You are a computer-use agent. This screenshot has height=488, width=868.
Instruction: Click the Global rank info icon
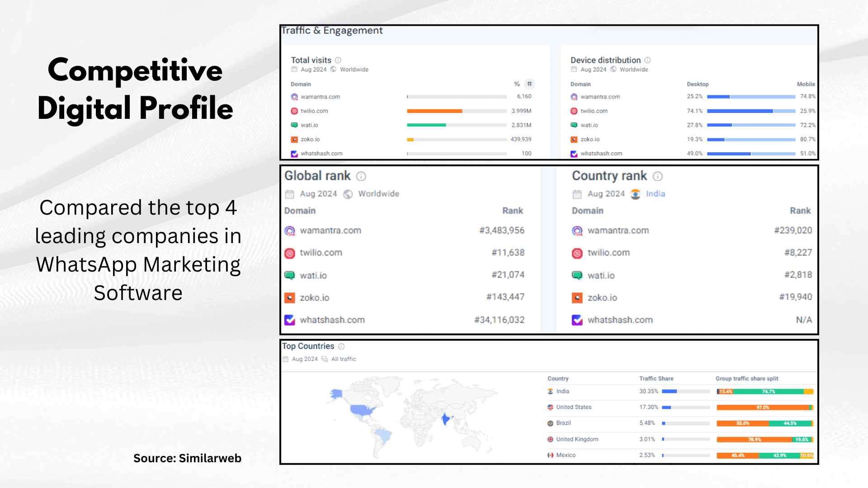pos(361,176)
